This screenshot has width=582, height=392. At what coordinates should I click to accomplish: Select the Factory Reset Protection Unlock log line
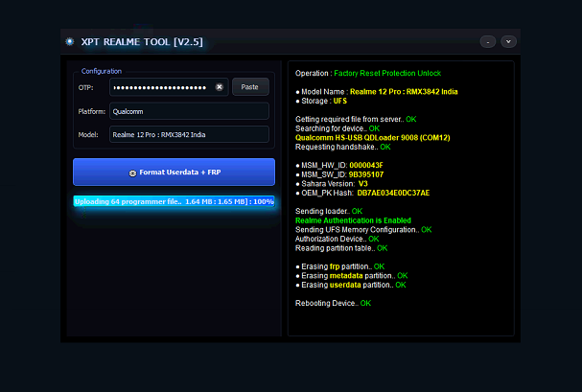click(x=369, y=73)
